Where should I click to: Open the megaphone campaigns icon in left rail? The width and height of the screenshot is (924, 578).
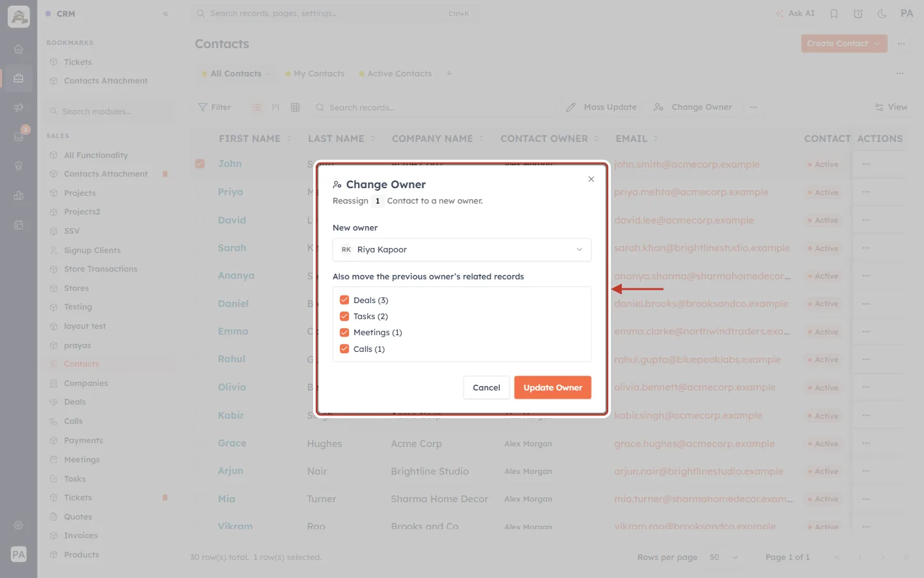(x=19, y=107)
